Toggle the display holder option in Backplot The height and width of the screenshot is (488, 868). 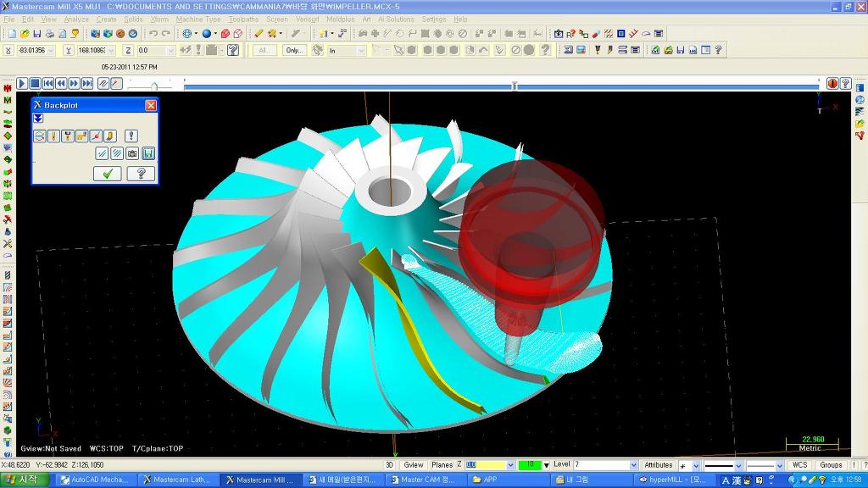click(x=68, y=136)
